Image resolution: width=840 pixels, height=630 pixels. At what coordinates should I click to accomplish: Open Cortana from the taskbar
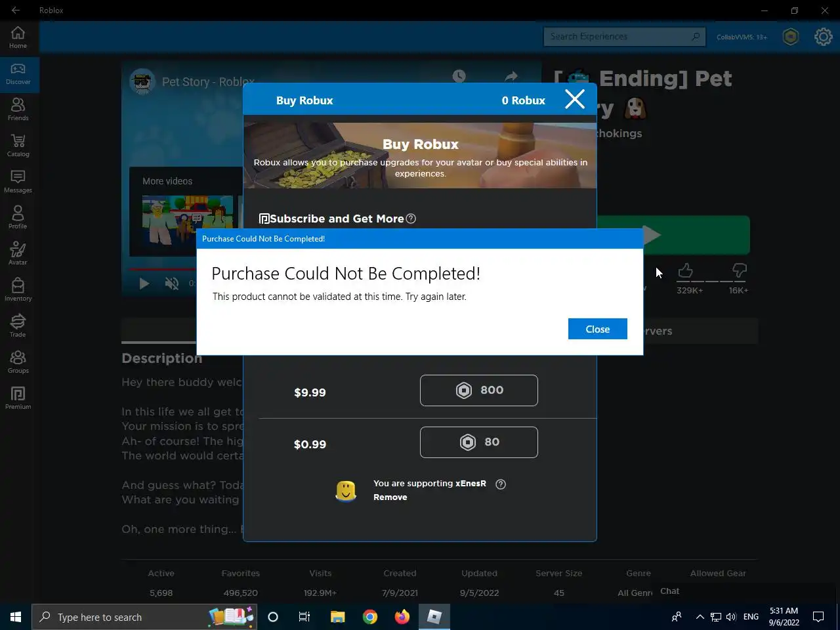[273, 617]
